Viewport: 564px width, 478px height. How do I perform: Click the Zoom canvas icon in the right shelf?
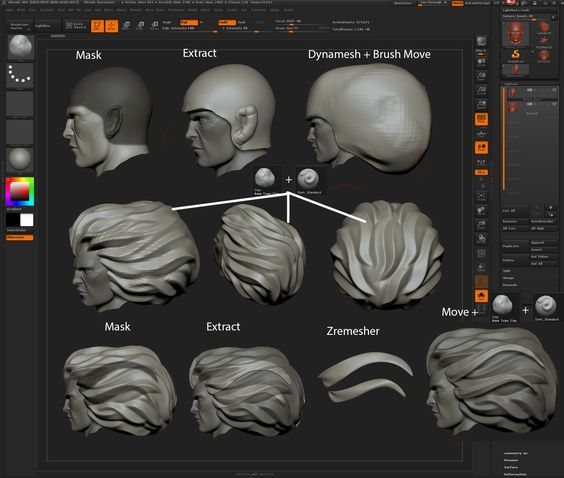(x=481, y=76)
